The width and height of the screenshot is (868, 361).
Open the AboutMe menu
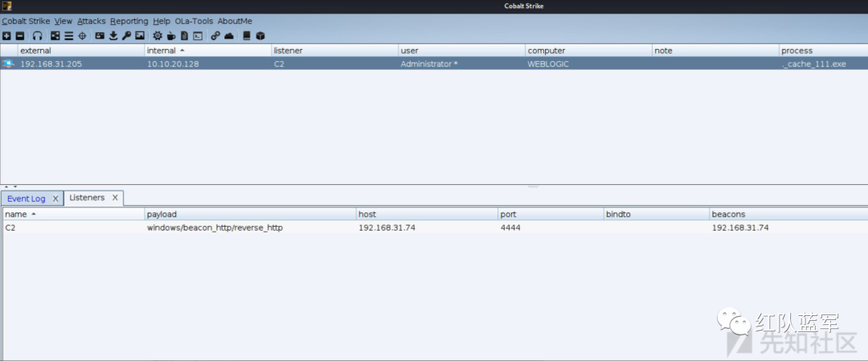(x=235, y=21)
